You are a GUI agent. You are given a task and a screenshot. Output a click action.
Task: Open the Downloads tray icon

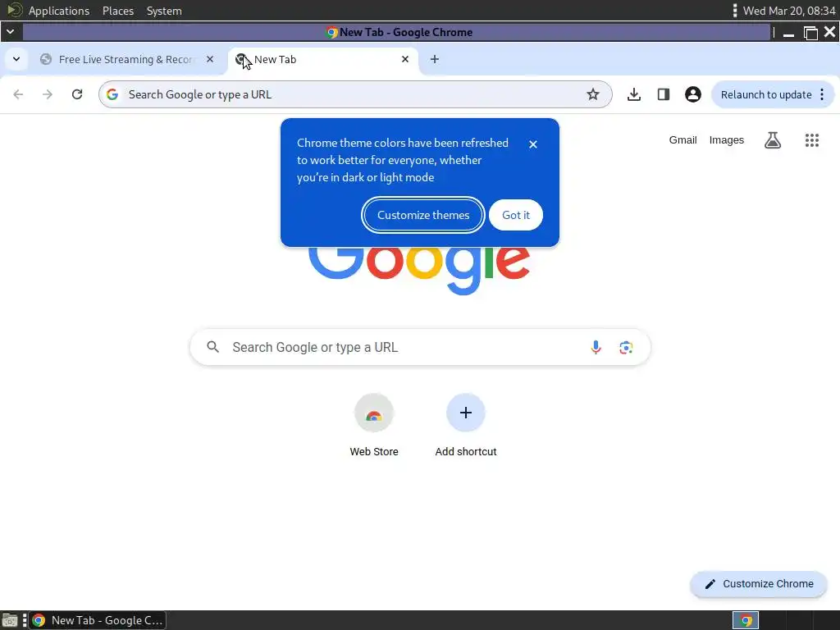tap(634, 94)
